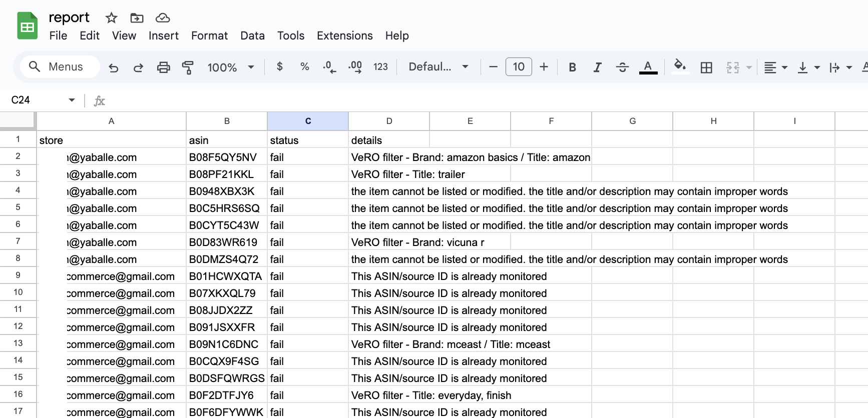Expand the Name box dropdown arrow
The image size is (868, 418).
coord(72,100)
